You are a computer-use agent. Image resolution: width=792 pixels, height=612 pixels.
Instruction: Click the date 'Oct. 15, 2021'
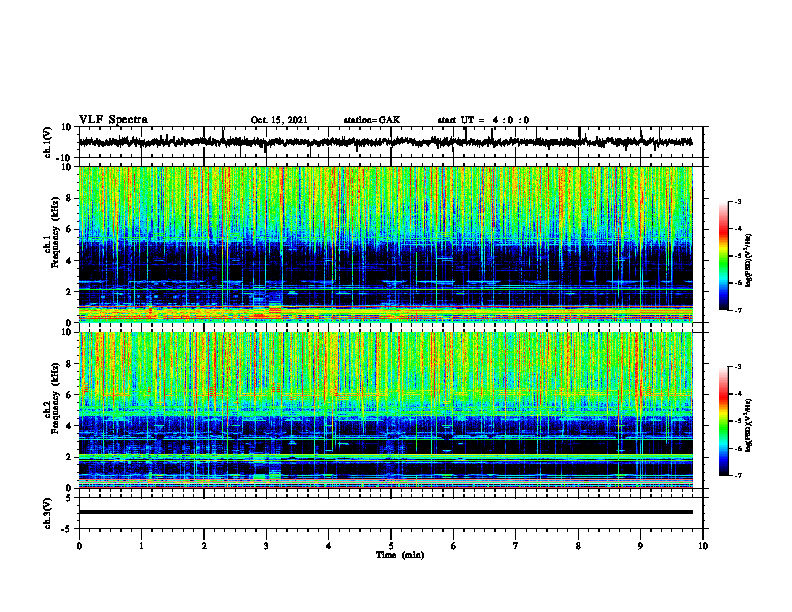(279, 120)
